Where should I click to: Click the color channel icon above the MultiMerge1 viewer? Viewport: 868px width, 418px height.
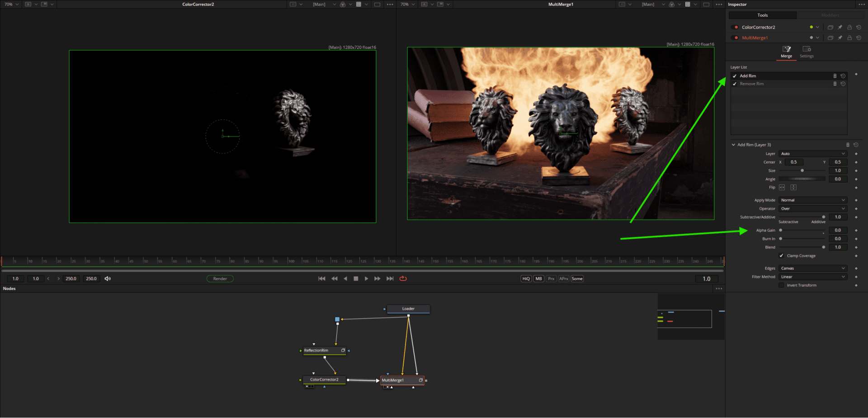coord(672,4)
